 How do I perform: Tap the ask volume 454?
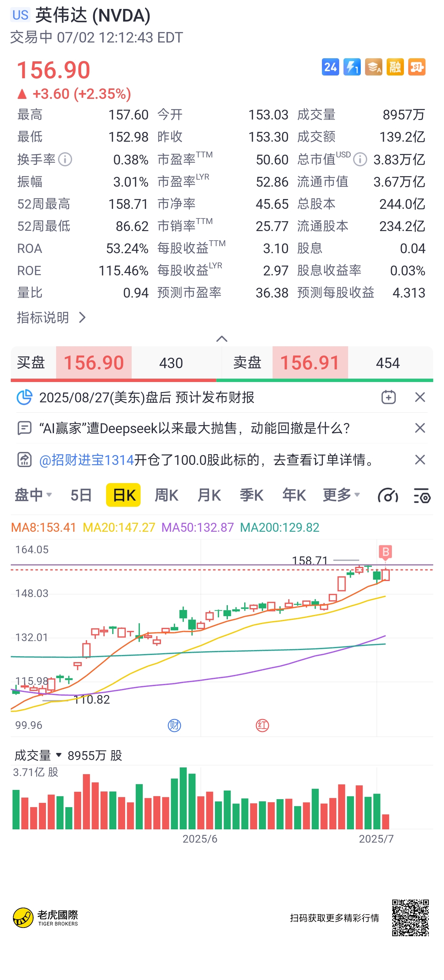tap(388, 363)
